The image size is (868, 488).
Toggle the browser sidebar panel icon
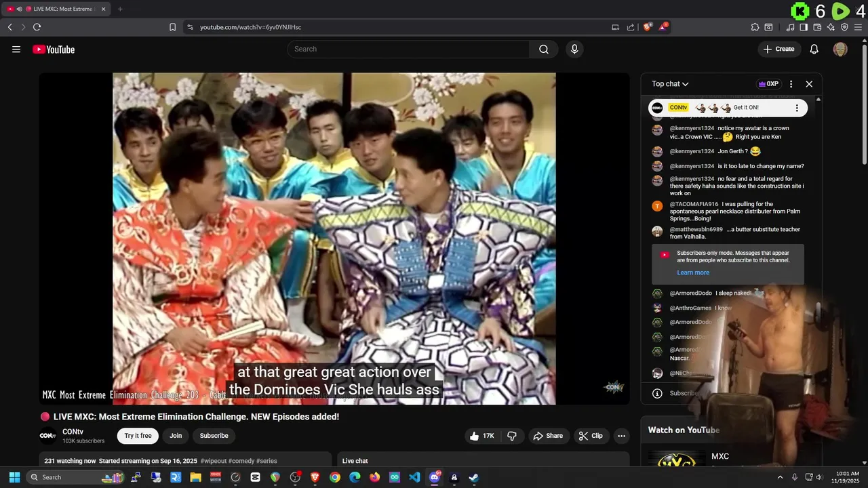click(x=804, y=27)
